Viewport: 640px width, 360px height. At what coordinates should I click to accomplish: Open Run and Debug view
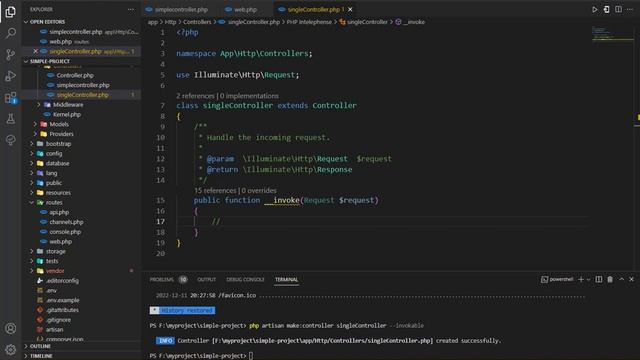point(11,76)
